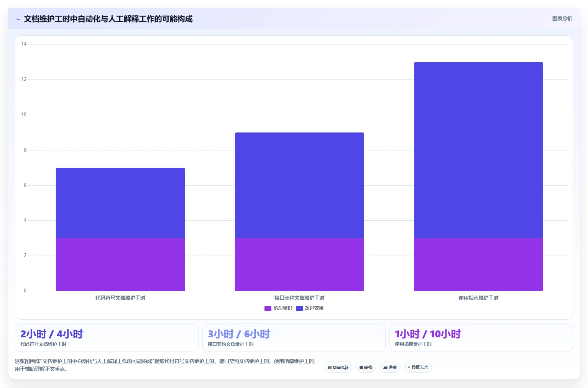588x388 pixels.
Task: Click the blue segment of 使用指南维护工时 bar
Action: pos(478,150)
